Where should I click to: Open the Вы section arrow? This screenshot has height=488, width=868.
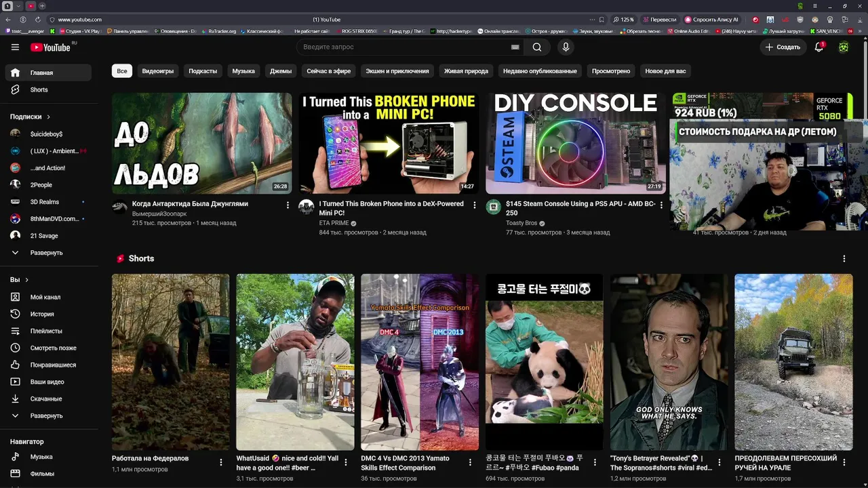tap(27, 280)
